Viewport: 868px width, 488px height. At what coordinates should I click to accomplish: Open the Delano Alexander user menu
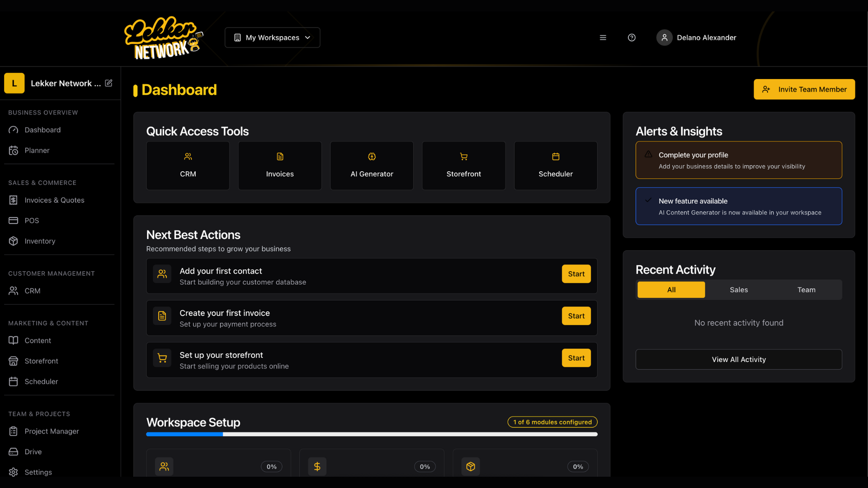(x=696, y=38)
